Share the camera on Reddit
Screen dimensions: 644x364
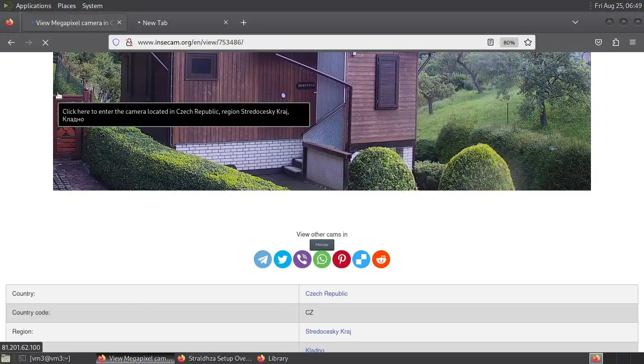pos(381,259)
